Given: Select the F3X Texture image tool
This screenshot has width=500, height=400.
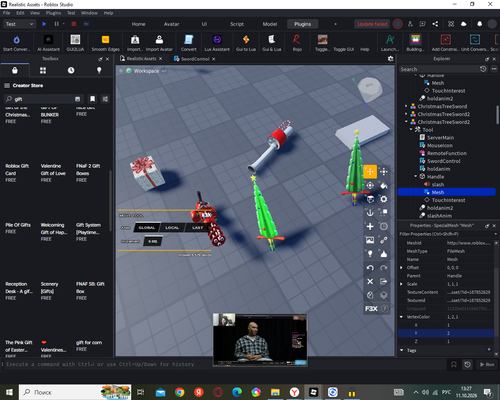Looking at the screenshot, I should (370, 240).
